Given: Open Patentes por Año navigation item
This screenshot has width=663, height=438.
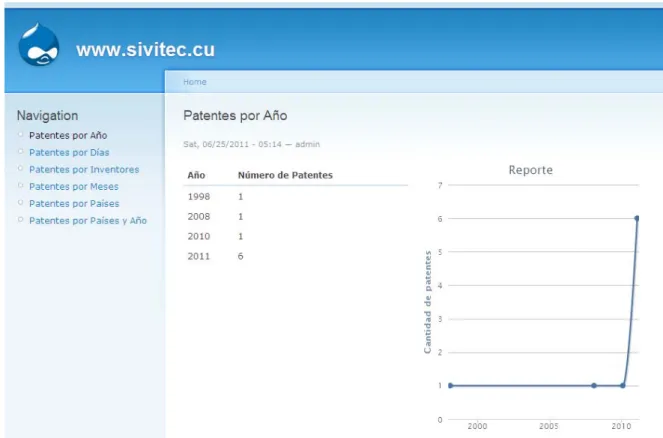Looking at the screenshot, I should click(x=68, y=135).
